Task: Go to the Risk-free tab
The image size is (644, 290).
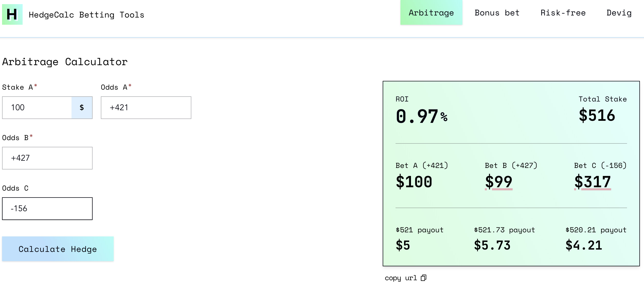Action: click(x=563, y=13)
